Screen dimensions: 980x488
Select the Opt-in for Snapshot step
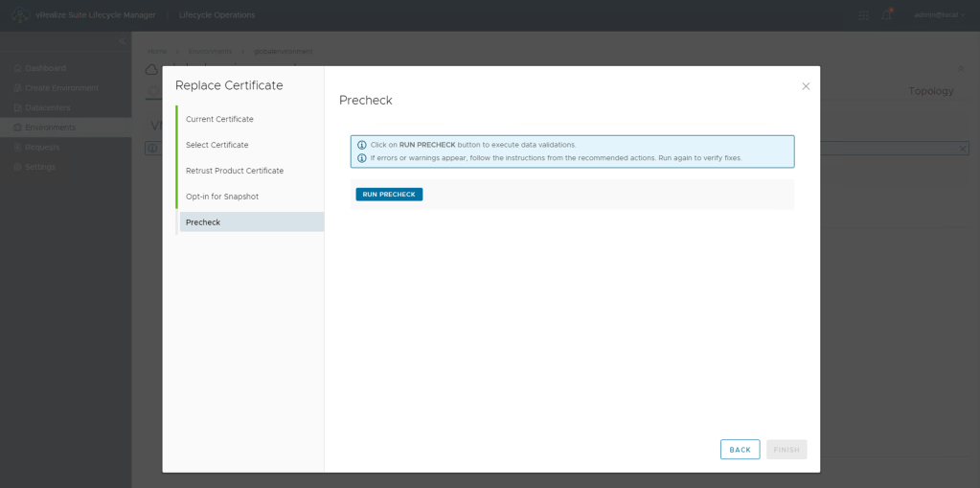coord(222,197)
